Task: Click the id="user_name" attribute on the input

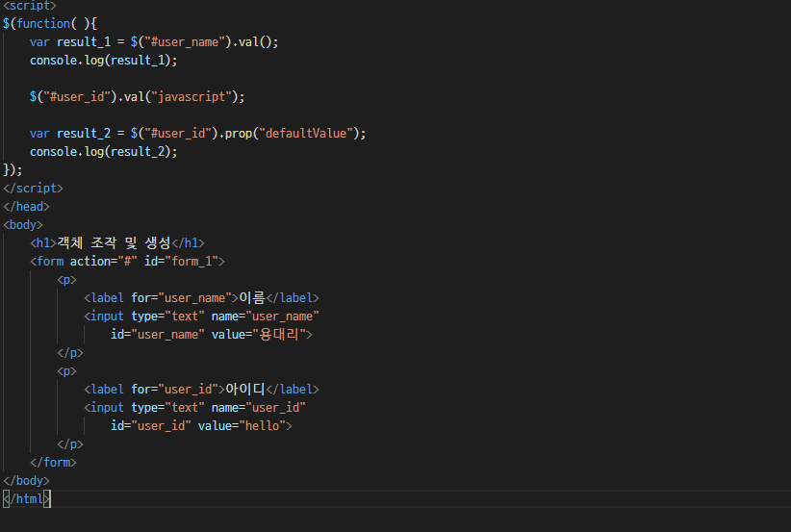Action: (158, 335)
